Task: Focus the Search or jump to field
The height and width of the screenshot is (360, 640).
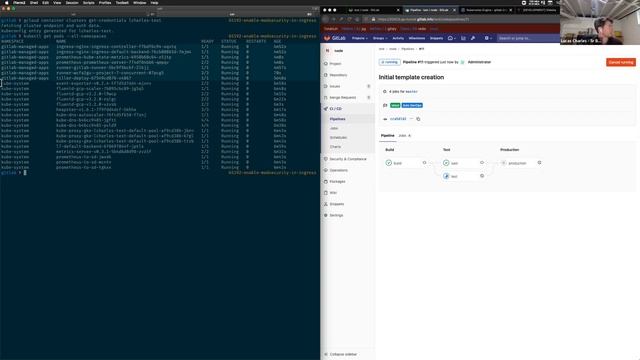Action: 527,38
